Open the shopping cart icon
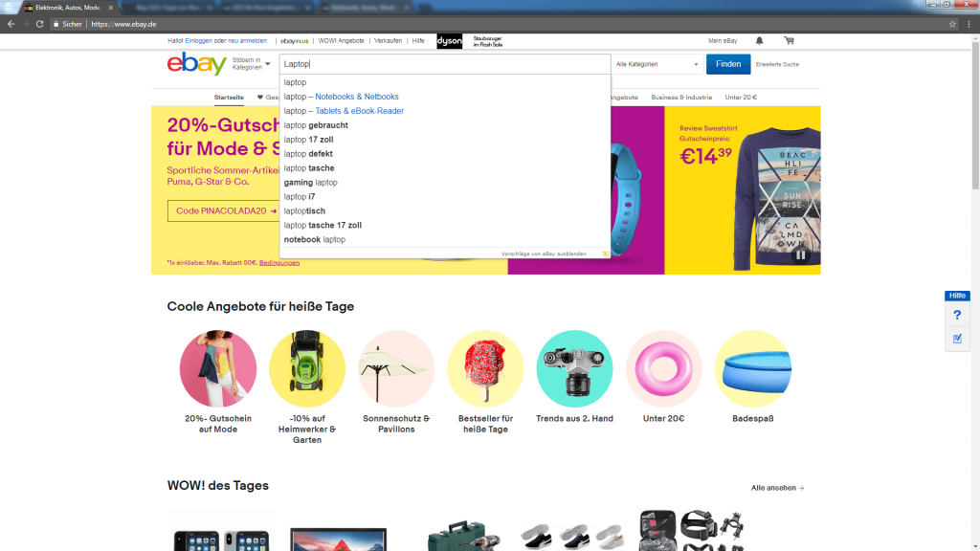Image resolution: width=980 pixels, height=551 pixels. (790, 40)
